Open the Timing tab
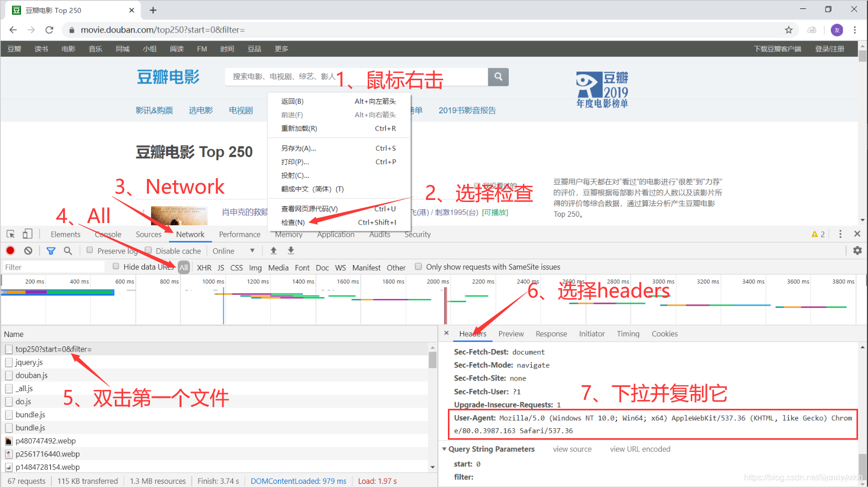 628,334
